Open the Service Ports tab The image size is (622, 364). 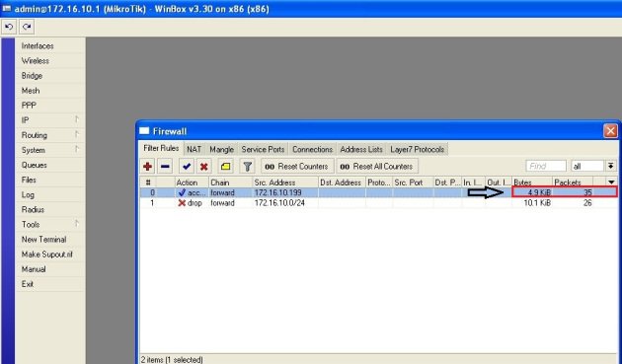tap(263, 150)
